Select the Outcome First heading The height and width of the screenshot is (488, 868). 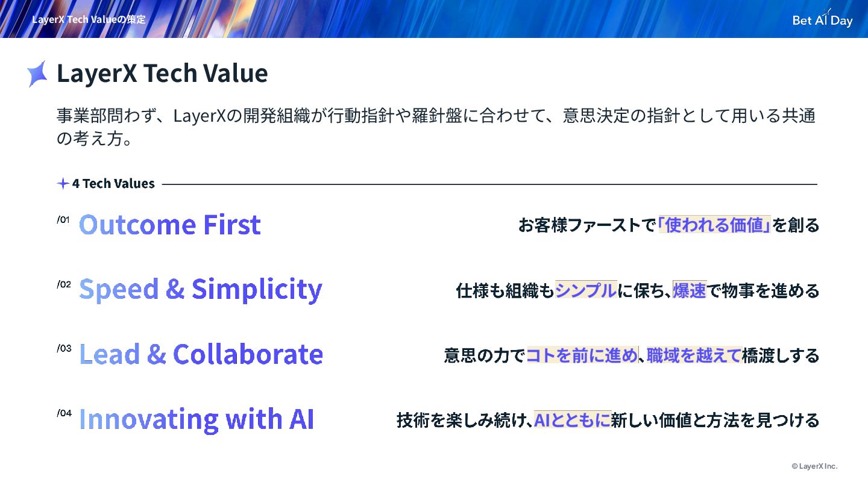170,225
